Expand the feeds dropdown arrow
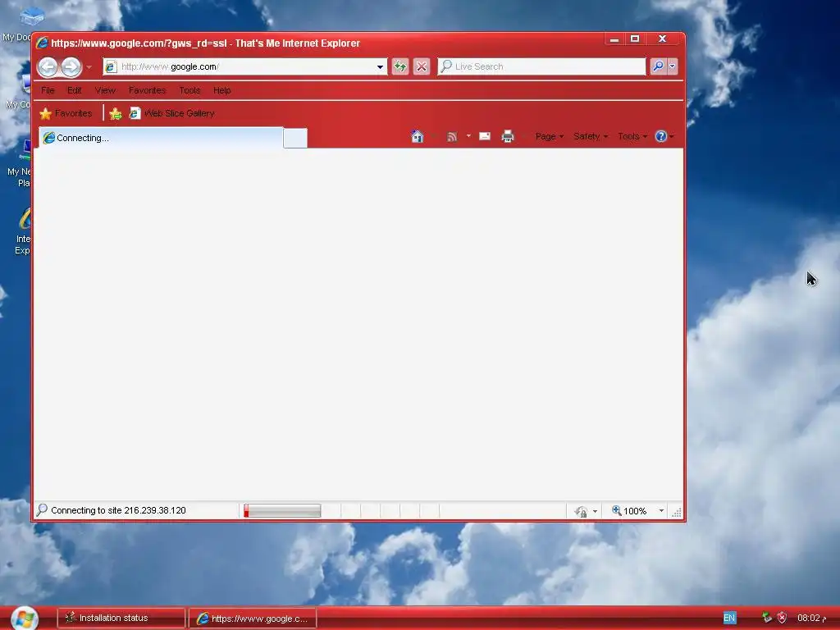840x630 pixels. (468, 136)
